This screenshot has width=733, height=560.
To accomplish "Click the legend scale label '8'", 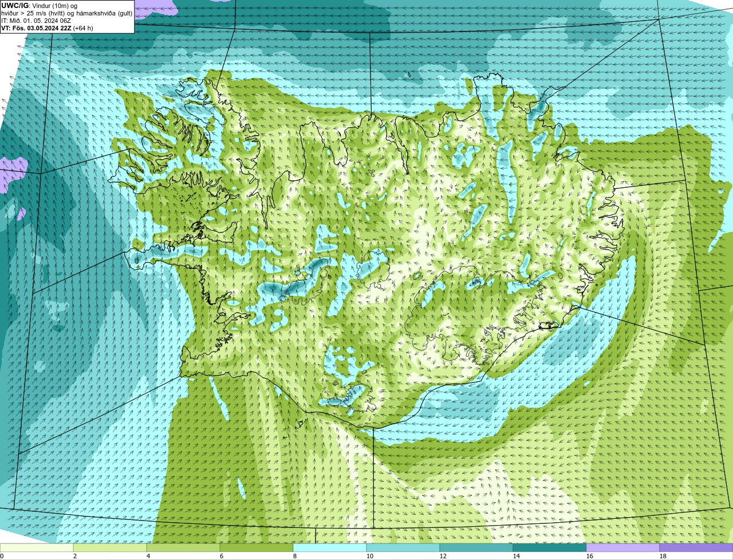I will pos(295,556).
